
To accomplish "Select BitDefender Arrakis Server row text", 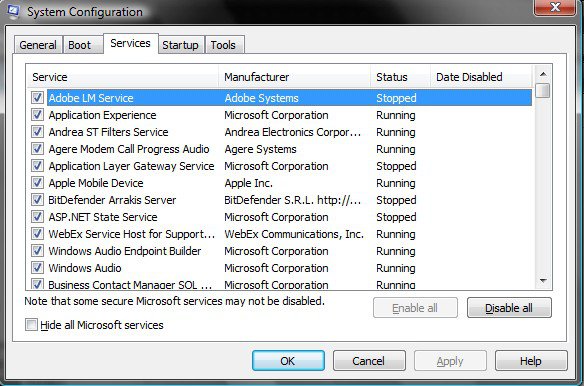I will click(x=112, y=200).
